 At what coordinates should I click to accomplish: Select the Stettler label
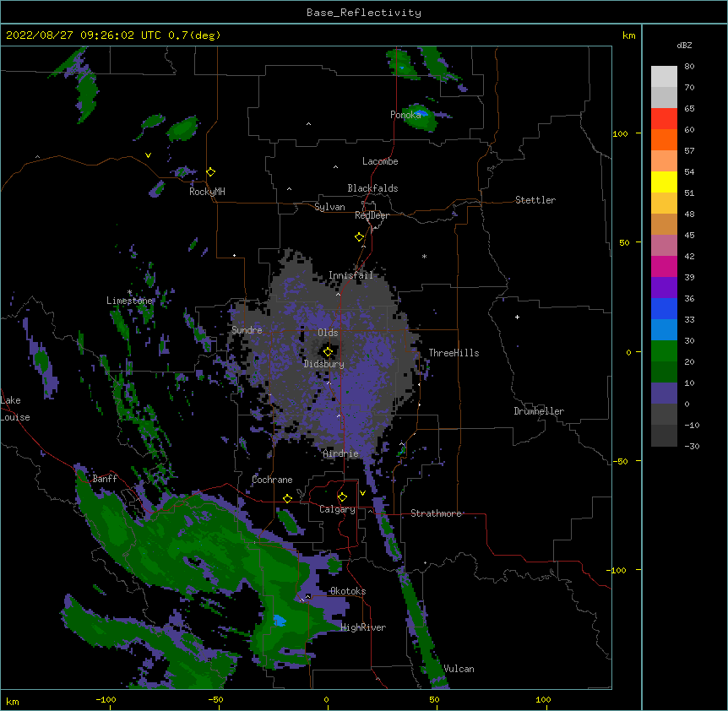(535, 200)
